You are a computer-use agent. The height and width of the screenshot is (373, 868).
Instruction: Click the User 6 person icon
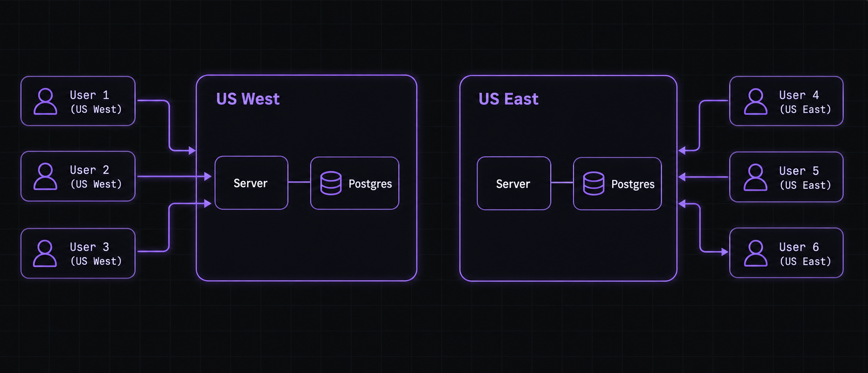(x=756, y=253)
